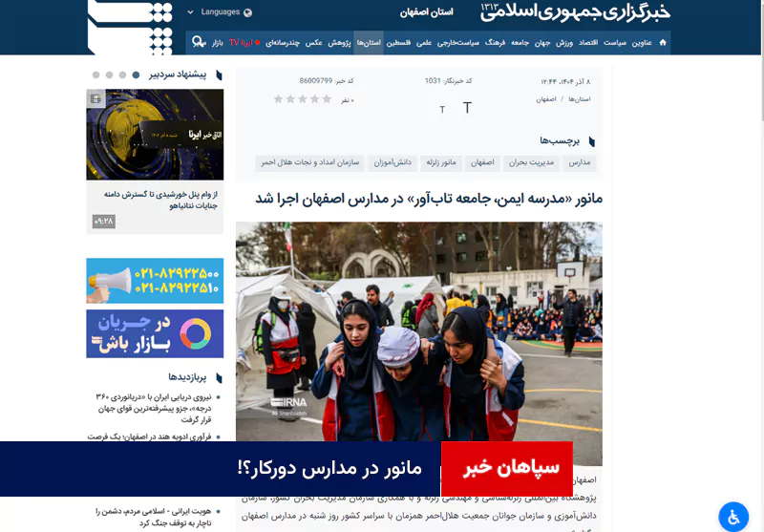Open the هویت ایرانی - اسلامی most-viewed link

tap(154, 517)
